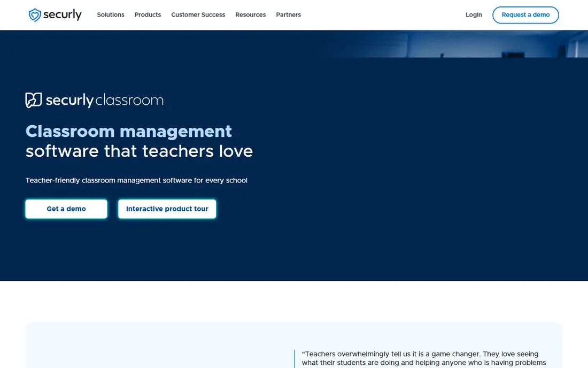Screen dimensions: 588x368
Task: Start the Interactive product tour
Action: point(167,209)
